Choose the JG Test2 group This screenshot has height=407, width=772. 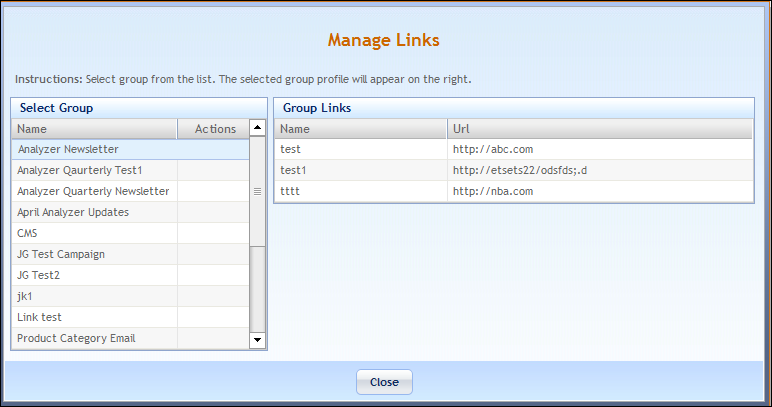pos(130,275)
